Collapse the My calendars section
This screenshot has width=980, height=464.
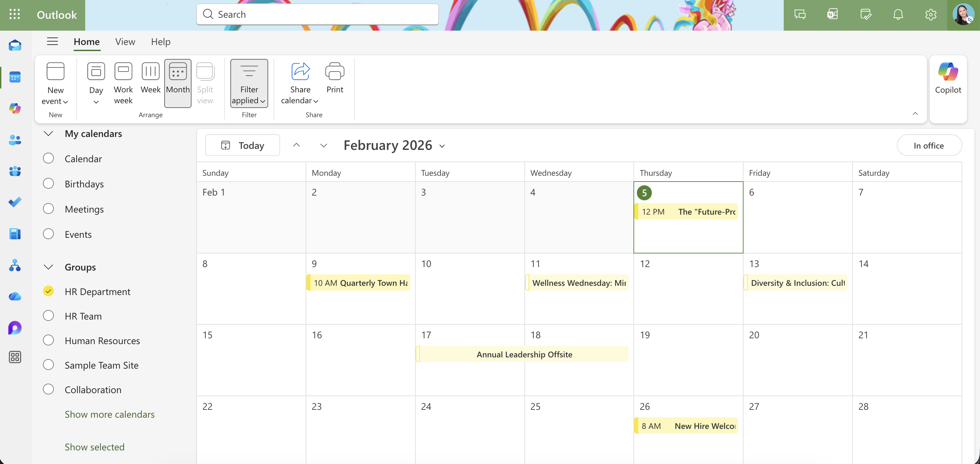[48, 134]
